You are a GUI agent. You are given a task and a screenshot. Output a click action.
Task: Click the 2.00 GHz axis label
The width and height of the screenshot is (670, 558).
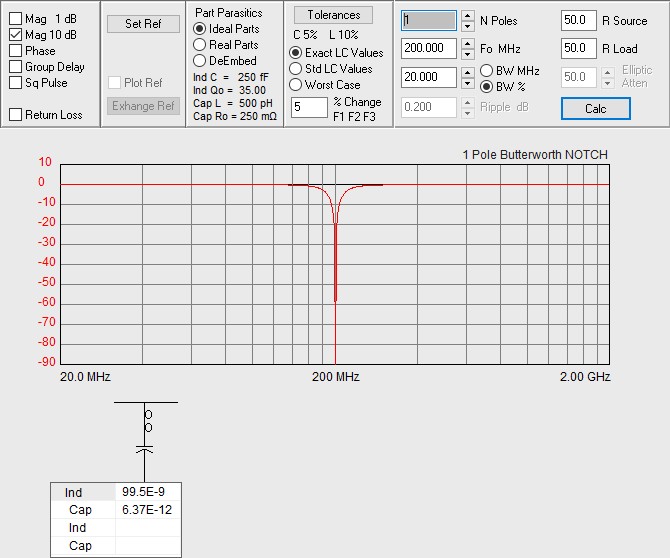click(585, 377)
